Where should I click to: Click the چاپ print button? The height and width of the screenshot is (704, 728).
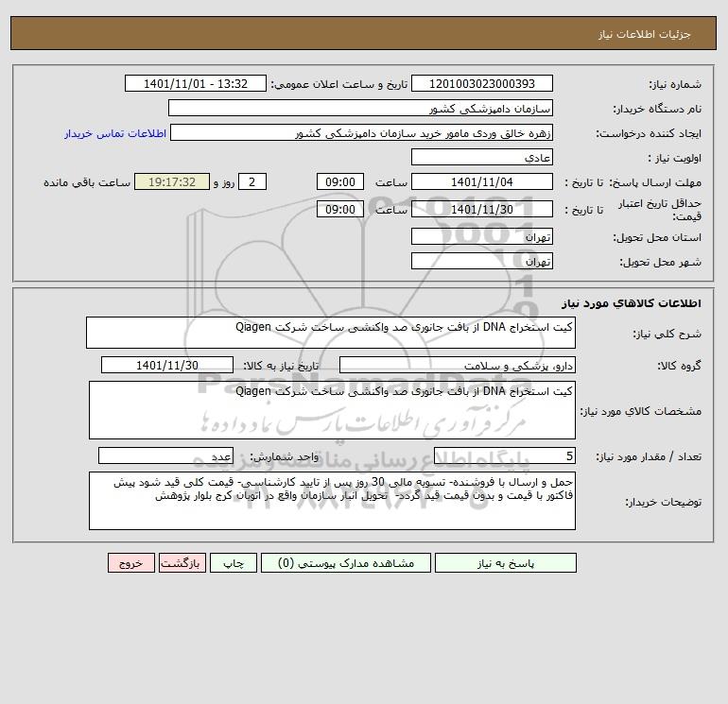(x=234, y=563)
